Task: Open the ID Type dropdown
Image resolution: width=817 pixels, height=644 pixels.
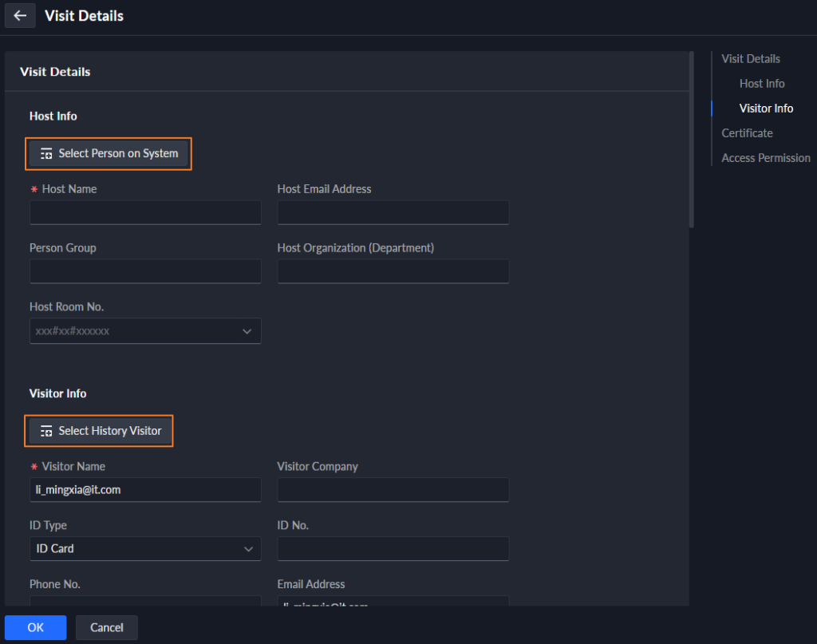Action: 145,549
